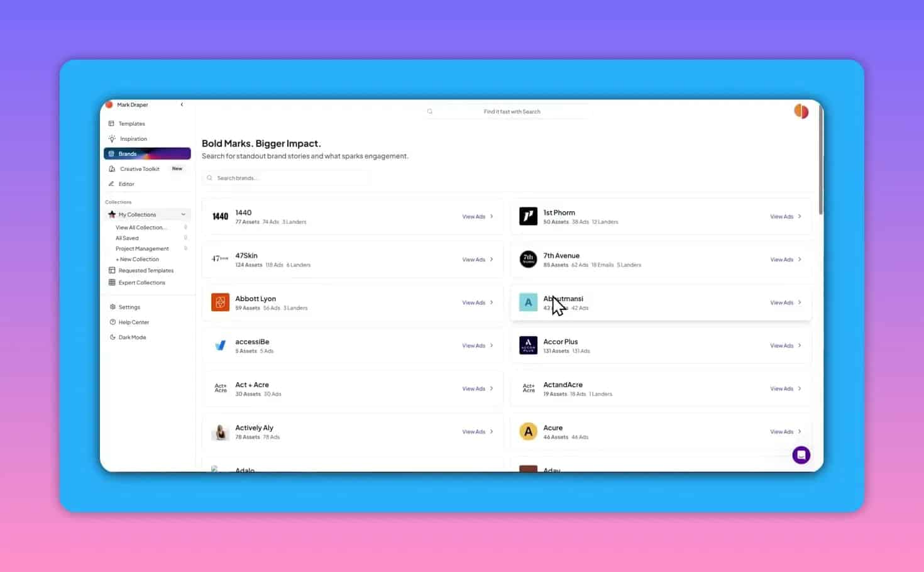Open Settings from the sidebar

(129, 307)
